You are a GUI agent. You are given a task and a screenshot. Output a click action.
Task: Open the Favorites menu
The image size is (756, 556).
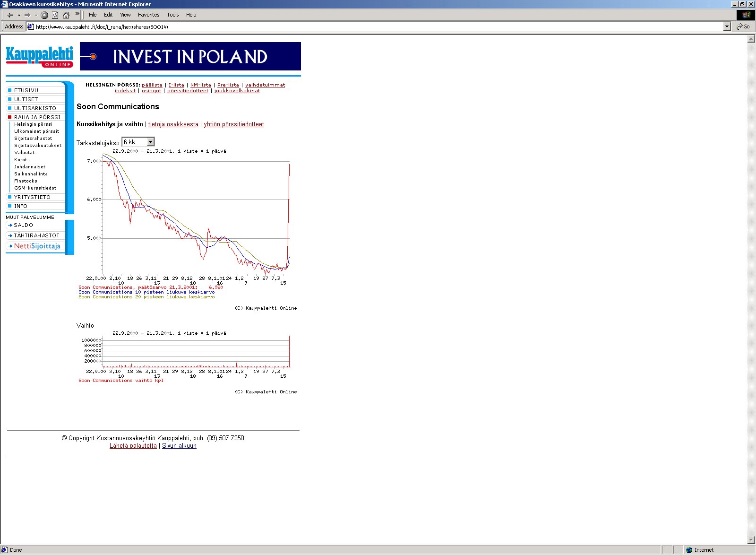pos(148,15)
